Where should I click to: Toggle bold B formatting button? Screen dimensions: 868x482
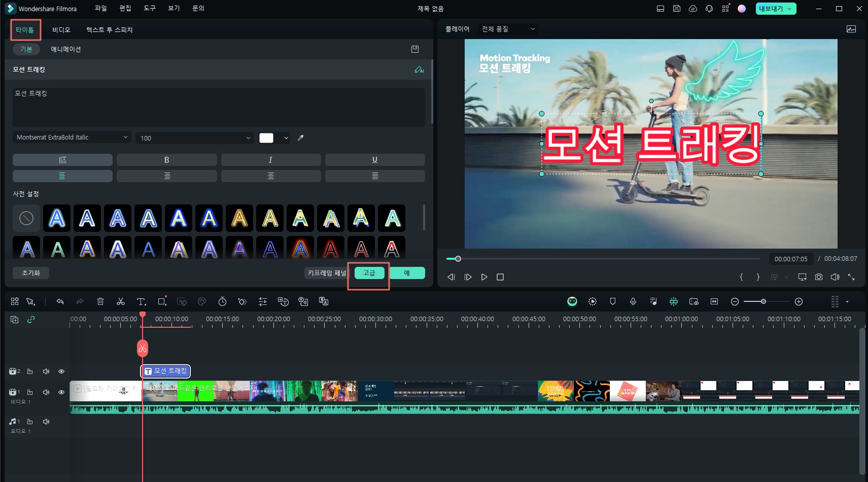click(x=167, y=160)
